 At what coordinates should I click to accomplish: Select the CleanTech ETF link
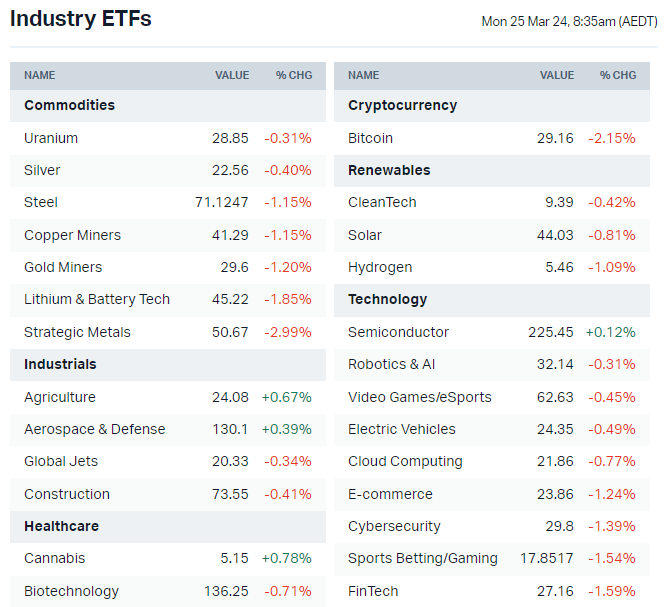click(x=382, y=202)
